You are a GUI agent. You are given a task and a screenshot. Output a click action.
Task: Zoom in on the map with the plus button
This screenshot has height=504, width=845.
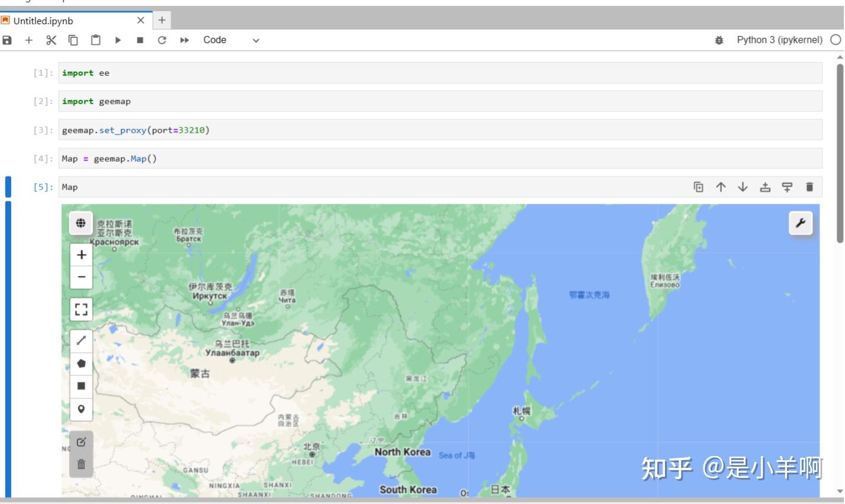coord(81,254)
